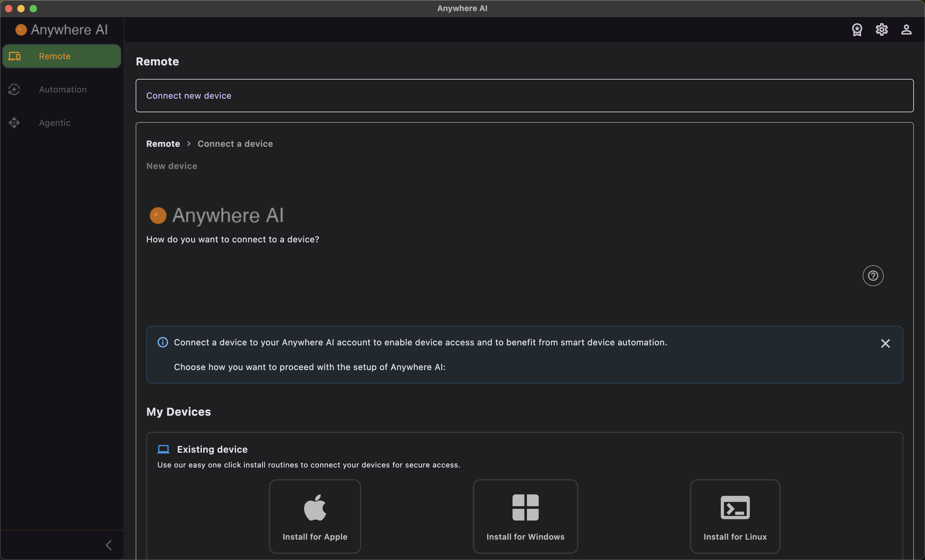The width and height of the screenshot is (925, 560).
Task: Open settings via the gear icon
Action: pos(882,30)
